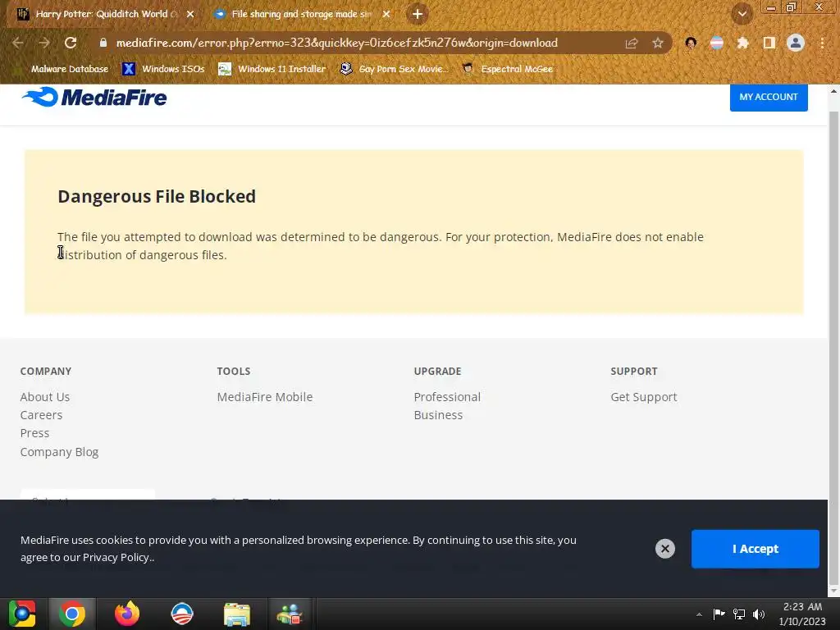Expand the tab search dropdown
840x630 pixels.
click(x=742, y=14)
